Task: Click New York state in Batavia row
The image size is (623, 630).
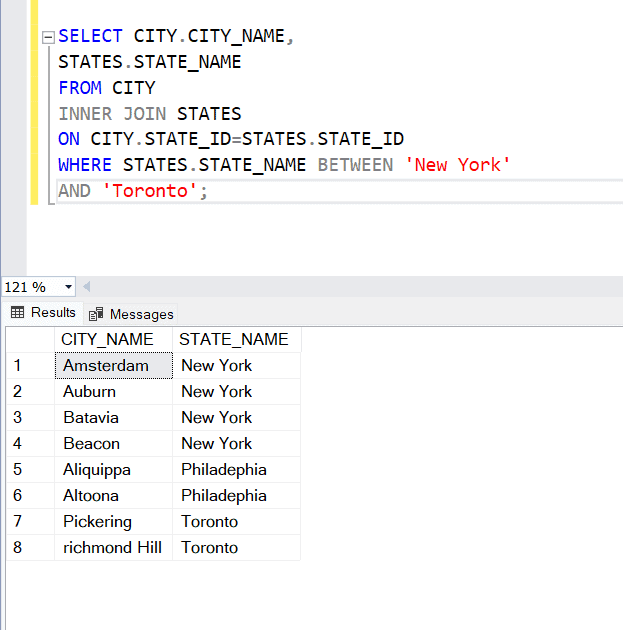Action: [237, 418]
